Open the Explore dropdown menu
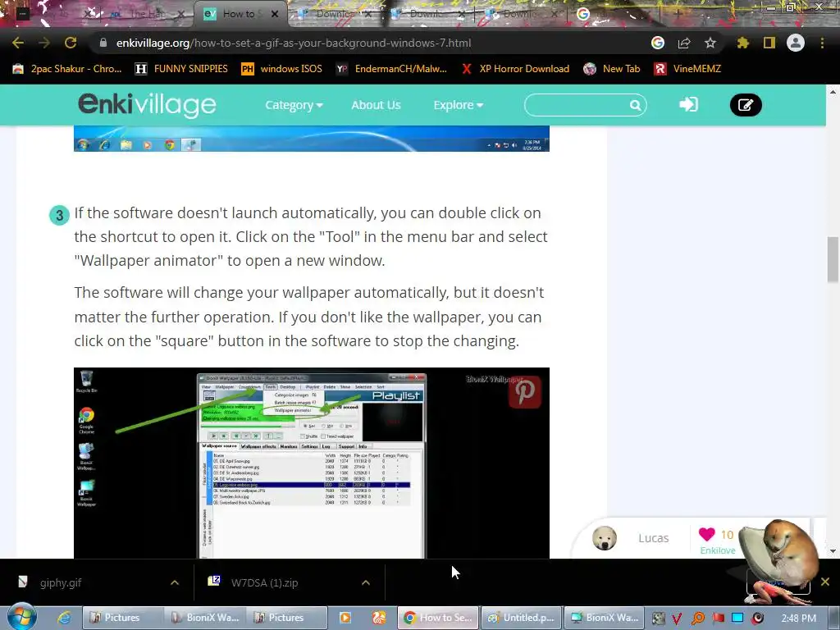Image resolution: width=840 pixels, height=630 pixels. pyautogui.click(x=458, y=105)
